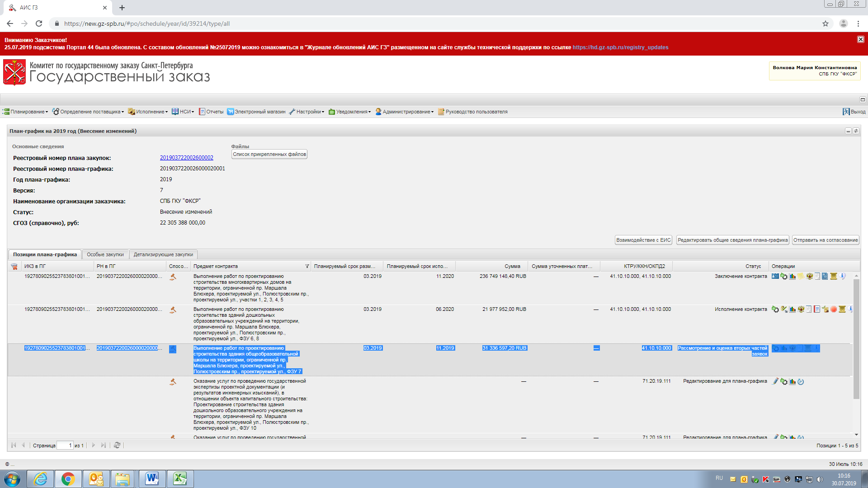868x488 pixels.
Task: Click the page number input field in the pager
Action: [65, 446]
